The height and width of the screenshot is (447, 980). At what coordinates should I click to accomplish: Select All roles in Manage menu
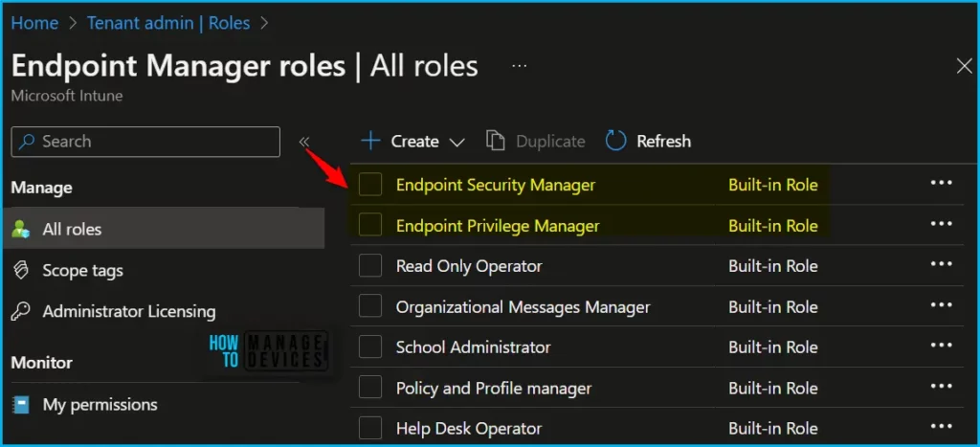coord(164,229)
